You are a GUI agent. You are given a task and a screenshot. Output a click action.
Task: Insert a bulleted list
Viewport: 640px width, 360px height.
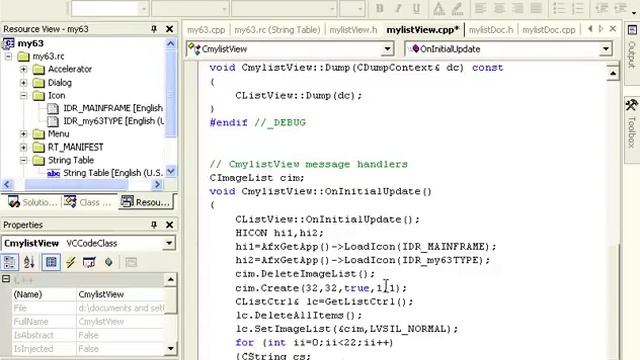click(559, 8)
